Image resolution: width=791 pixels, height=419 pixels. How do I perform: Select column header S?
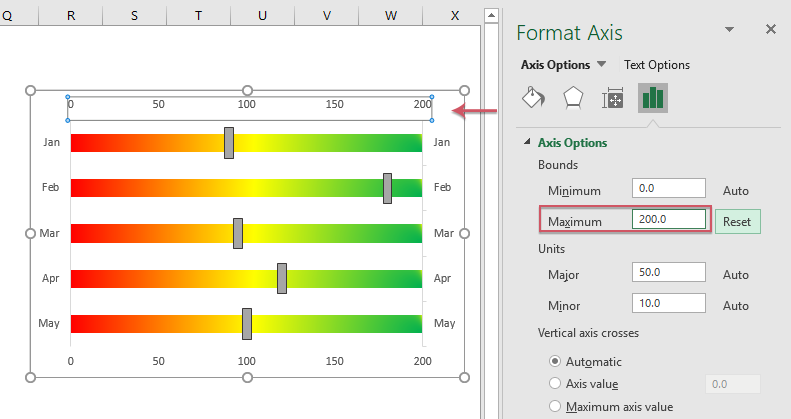point(134,16)
